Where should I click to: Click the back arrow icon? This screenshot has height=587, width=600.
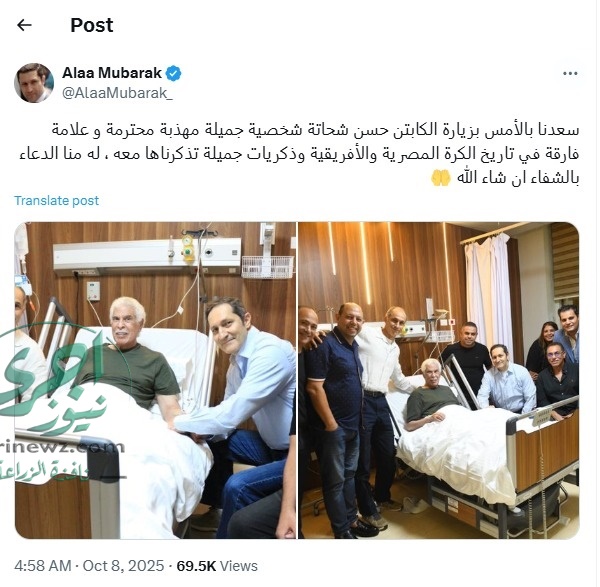[x=24, y=25]
